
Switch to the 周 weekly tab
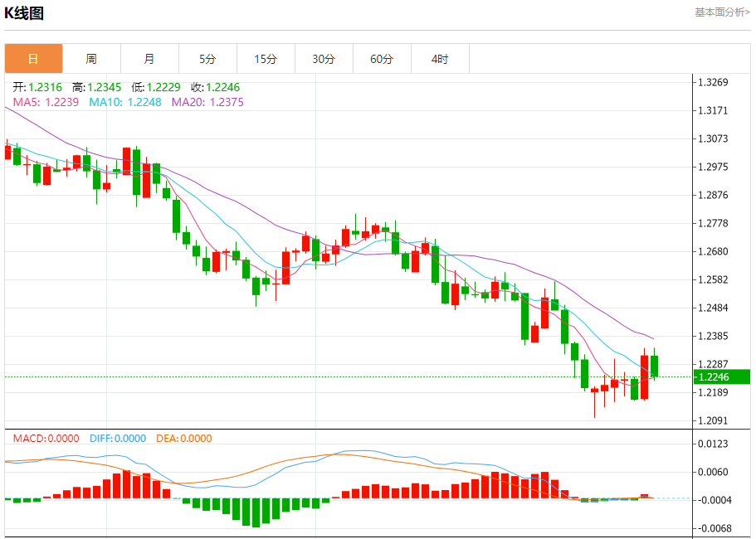pos(91,59)
